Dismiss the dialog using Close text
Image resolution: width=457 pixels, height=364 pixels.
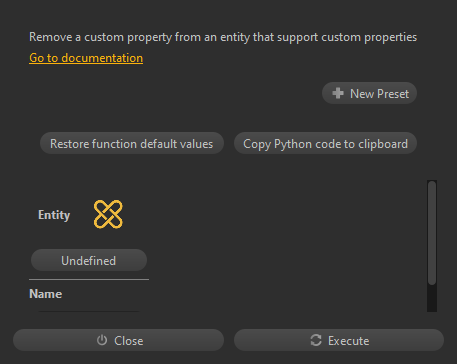click(x=129, y=341)
